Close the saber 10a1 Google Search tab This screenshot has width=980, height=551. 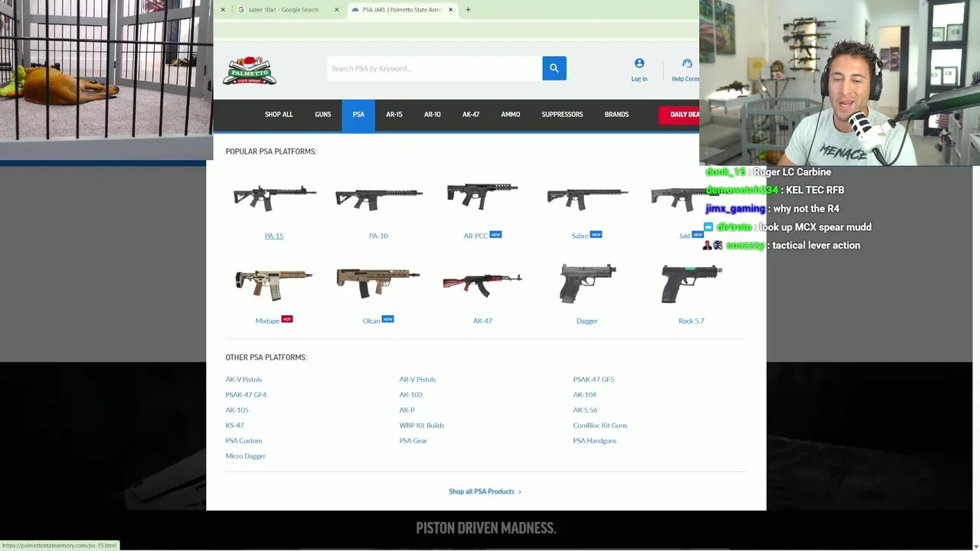click(336, 10)
